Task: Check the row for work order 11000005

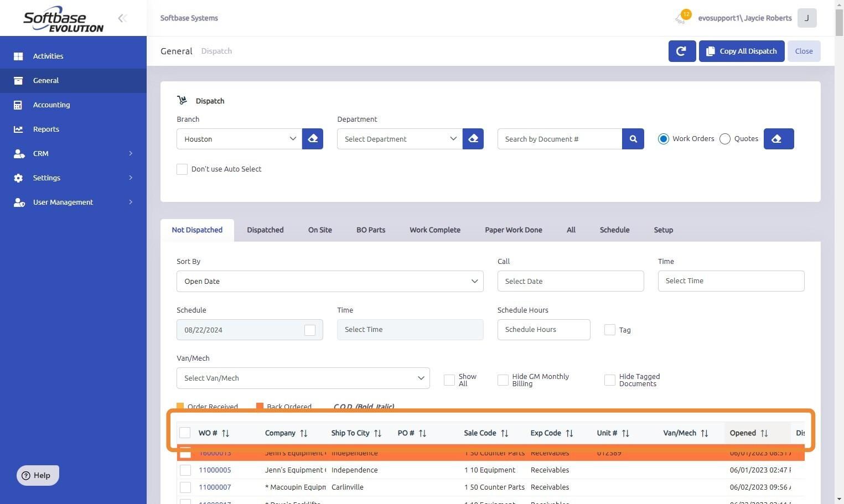Action: click(x=185, y=470)
